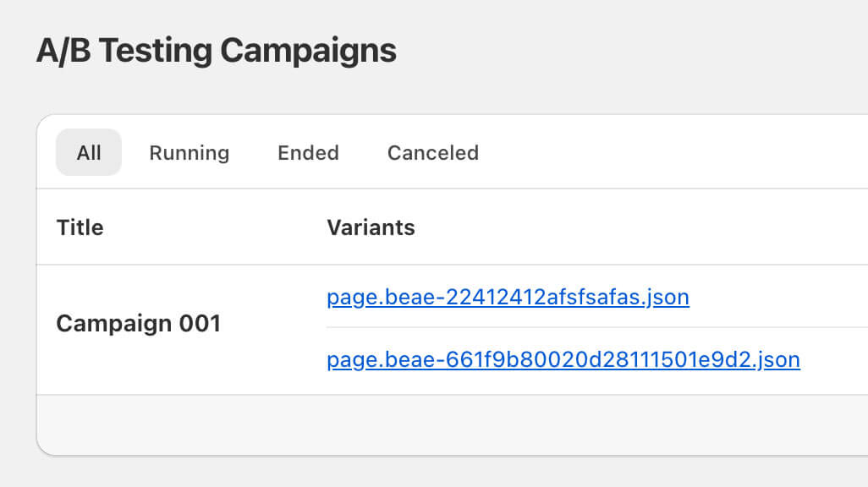The image size is (868, 487).
Task: Select the All campaigns tab
Action: pyautogui.click(x=89, y=153)
